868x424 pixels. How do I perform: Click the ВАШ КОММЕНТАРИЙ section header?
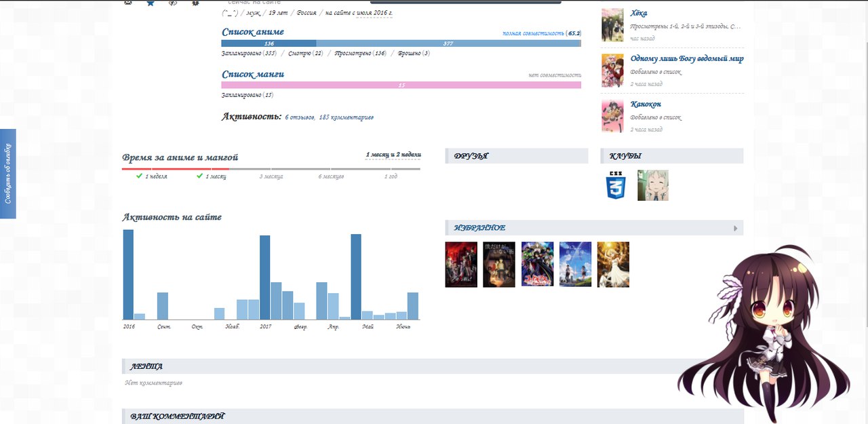(x=433, y=417)
